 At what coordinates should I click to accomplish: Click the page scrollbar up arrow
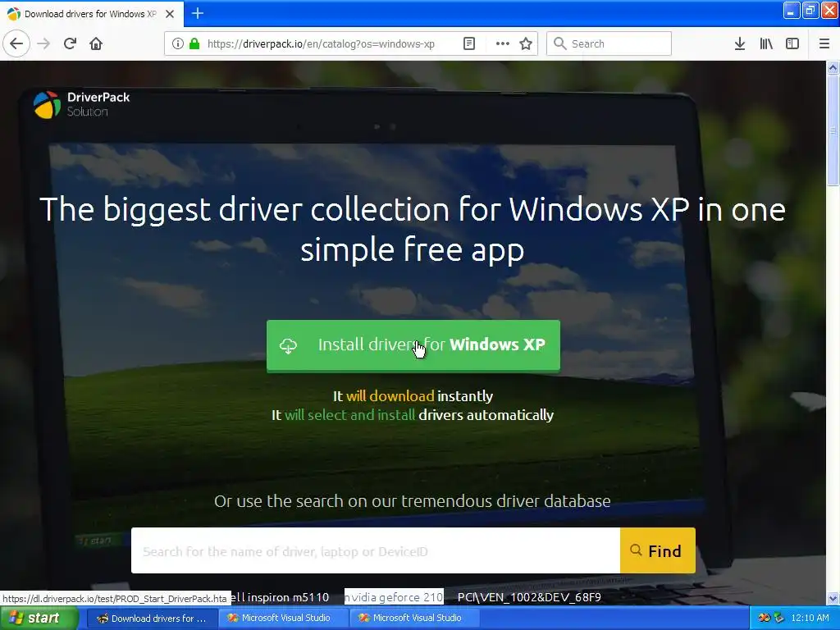pos(833,67)
